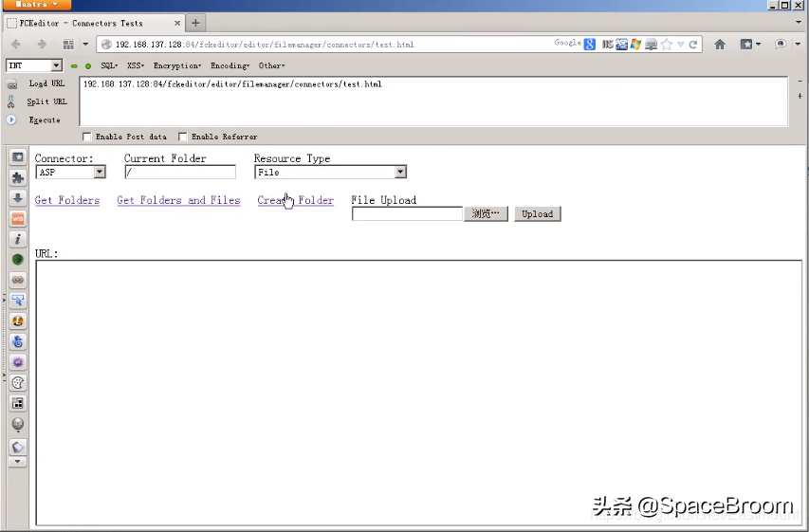The width and height of the screenshot is (809, 532).
Task: Click the Google search engine icon
Action: tap(590, 45)
